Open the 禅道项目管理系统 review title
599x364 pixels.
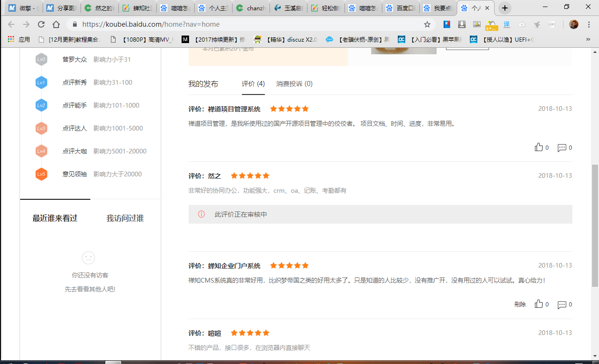tap(234, 109)
